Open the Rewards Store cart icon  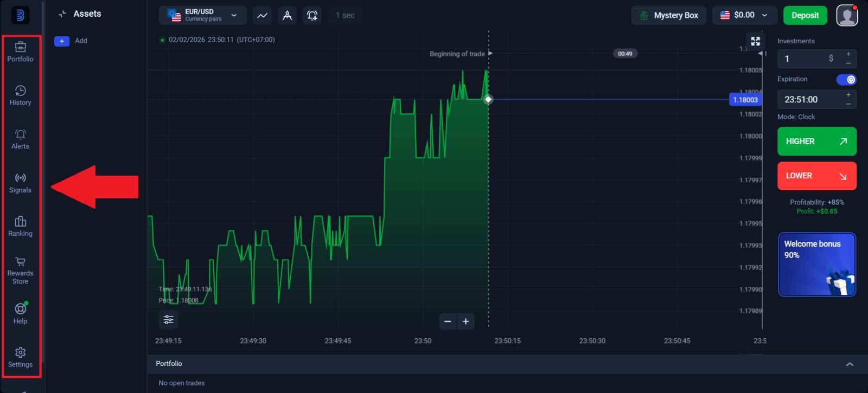[x=20, y=270]
